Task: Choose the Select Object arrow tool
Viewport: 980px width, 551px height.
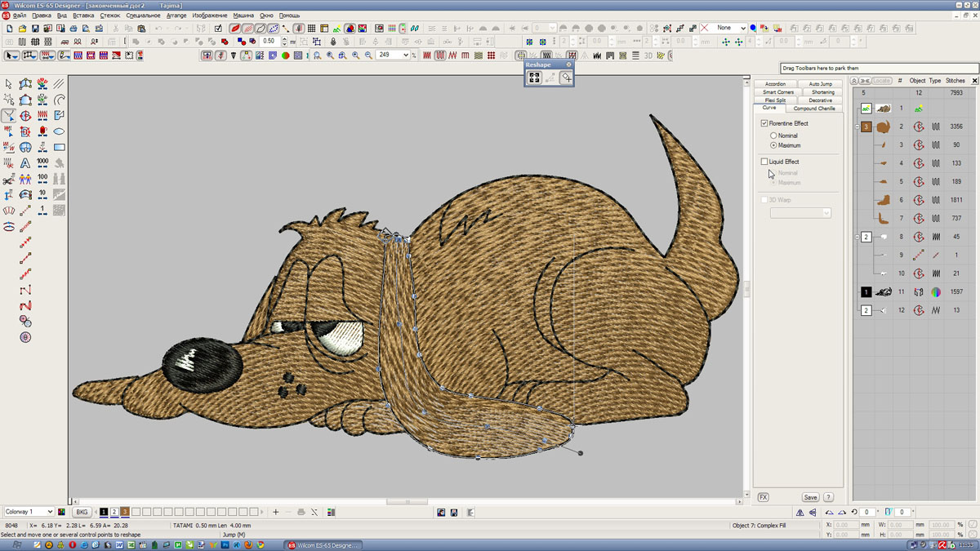Action: 8,83
